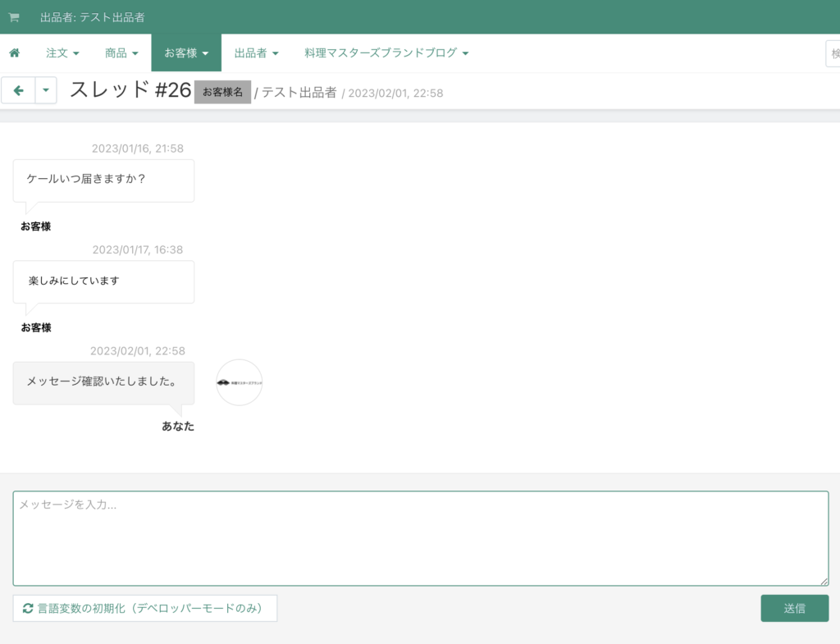Select the お客様 menu item
This screenshot has width=840, height=644.
[x=186, y=53]
